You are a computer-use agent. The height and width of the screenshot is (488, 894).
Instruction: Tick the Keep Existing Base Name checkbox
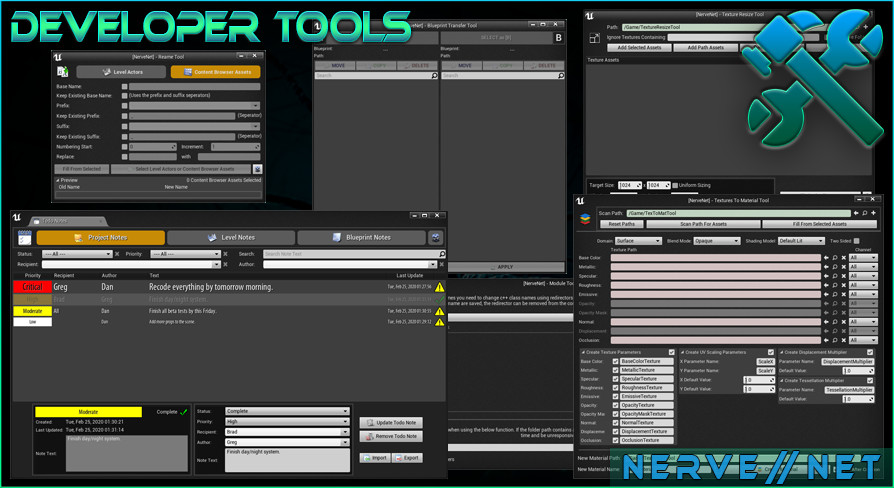pos(124,96)
